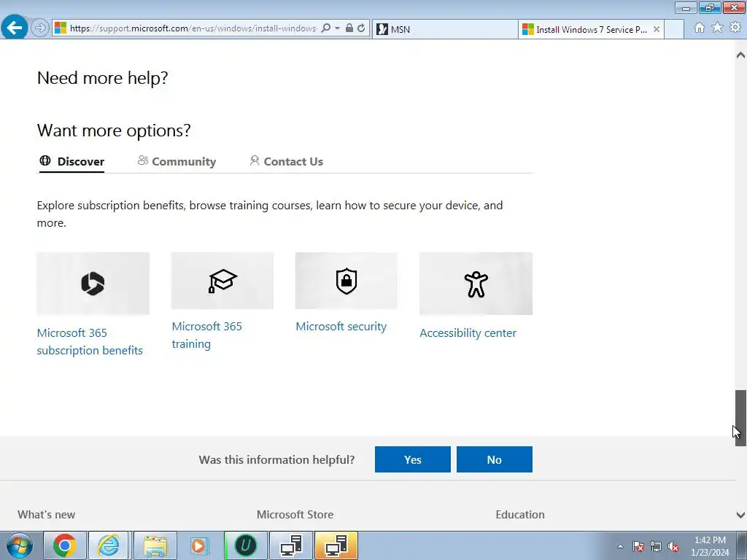This screenshot has width=747, height=560.
Task: Open Microsoft 365 subscription benefits link
Action: (90, 342)
